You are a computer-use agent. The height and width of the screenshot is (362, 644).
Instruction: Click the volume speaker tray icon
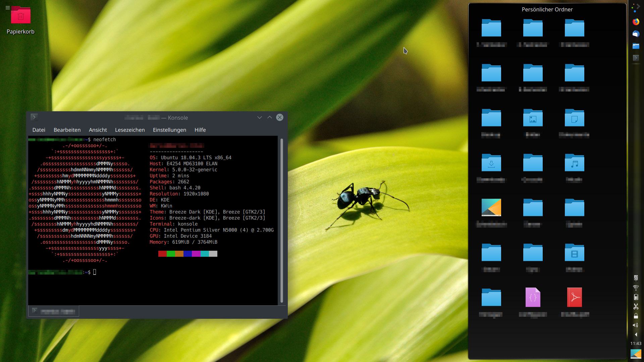click(636, 325)
